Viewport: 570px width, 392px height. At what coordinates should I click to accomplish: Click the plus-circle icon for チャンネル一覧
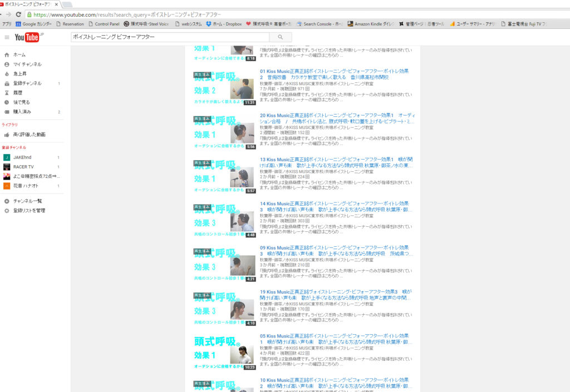[7, 201]
